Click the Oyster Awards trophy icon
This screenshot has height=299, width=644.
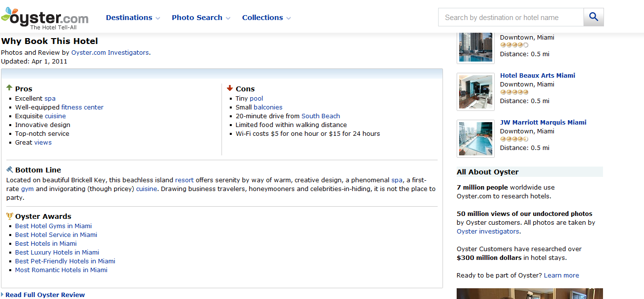click(x=10, y=216)
